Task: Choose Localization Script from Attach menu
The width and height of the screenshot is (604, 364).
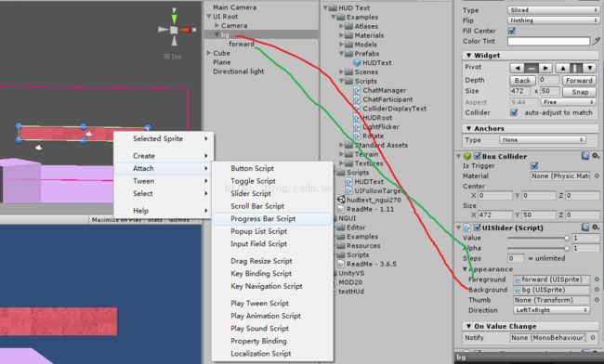Action: (x=272, y=354)
